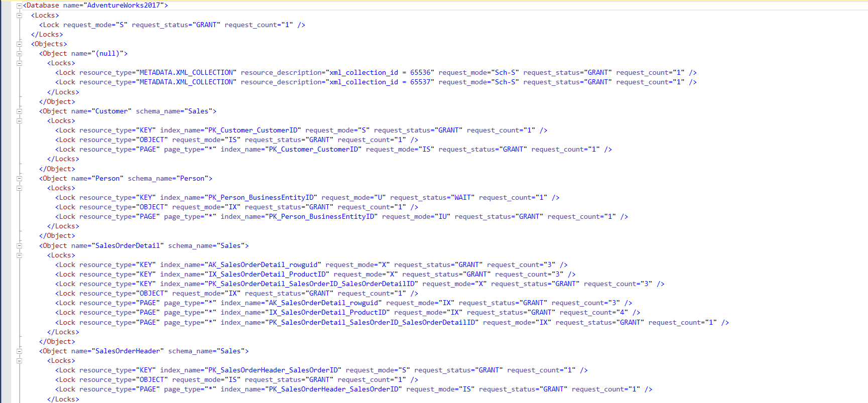Click the "WAIT" request_status value
This screenshot has height=403, width=868.
(462, 198)
